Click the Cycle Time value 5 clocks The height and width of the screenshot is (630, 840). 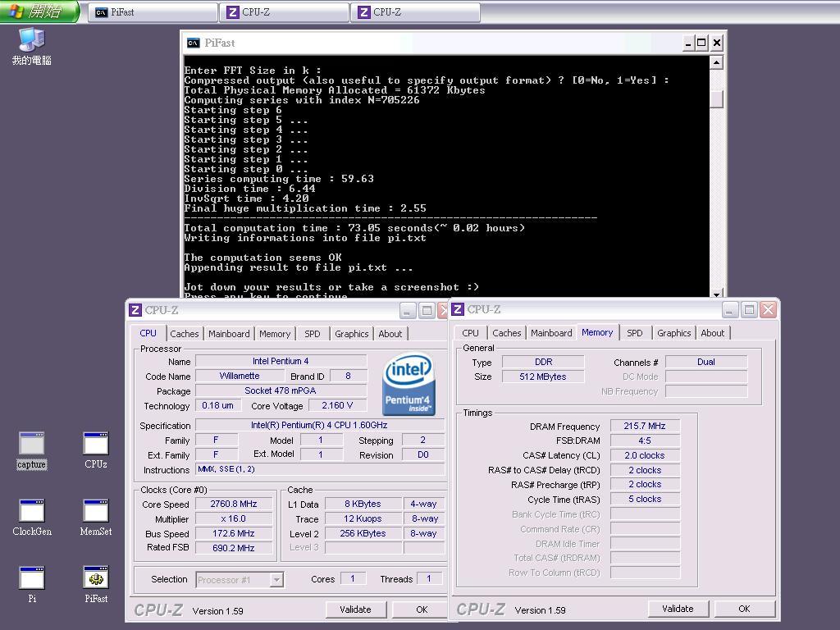645,500
